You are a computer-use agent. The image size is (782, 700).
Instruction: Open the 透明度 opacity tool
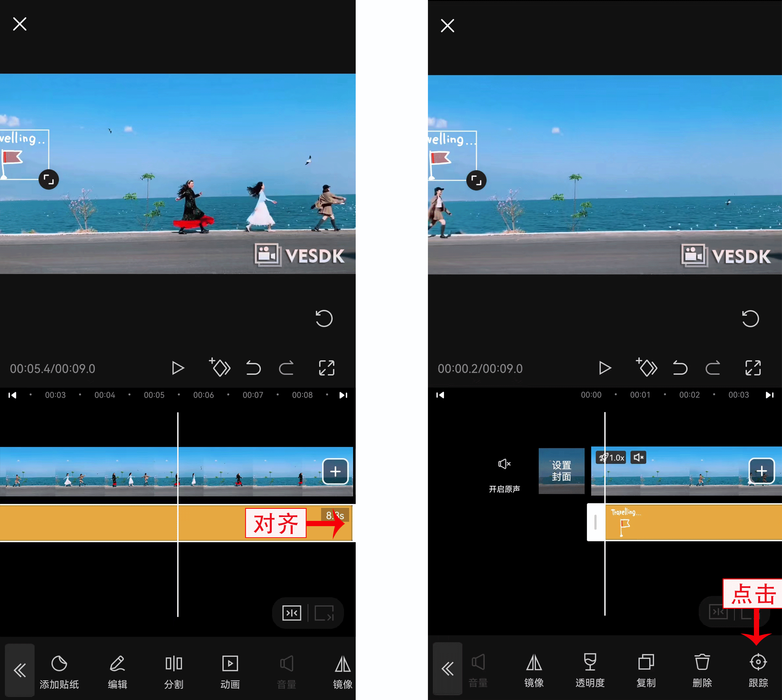(x=590, y=662)
